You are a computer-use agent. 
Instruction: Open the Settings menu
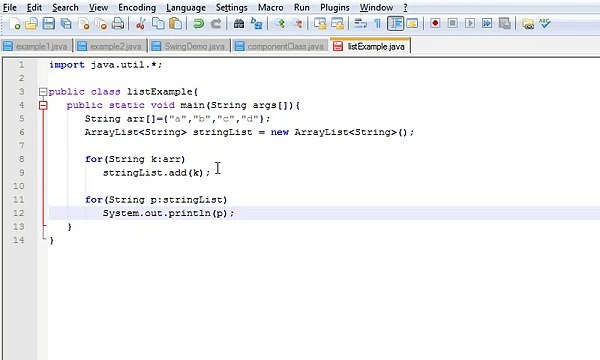(x=232, y=7)
